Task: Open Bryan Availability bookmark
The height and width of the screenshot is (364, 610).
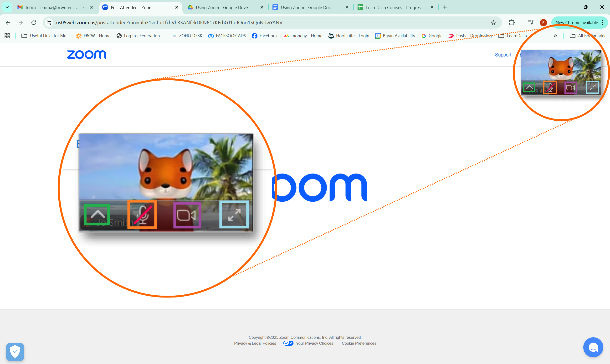Action: 395,36
